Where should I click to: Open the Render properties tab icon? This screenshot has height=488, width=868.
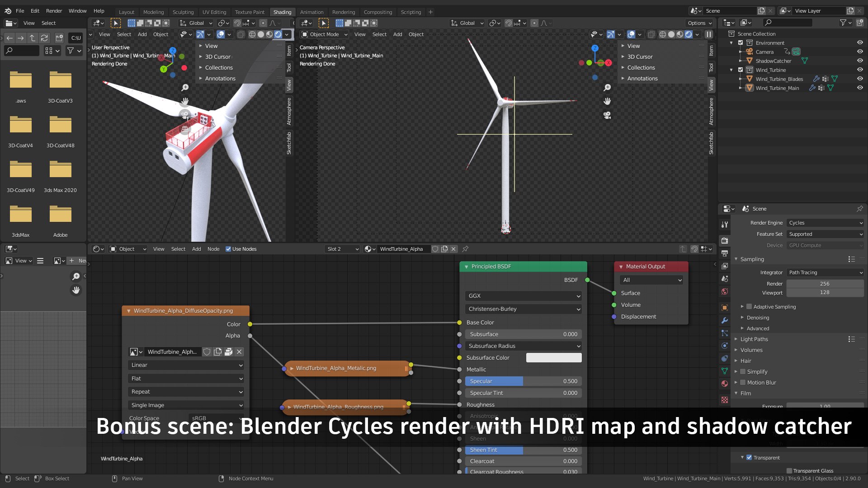(725, 240)
